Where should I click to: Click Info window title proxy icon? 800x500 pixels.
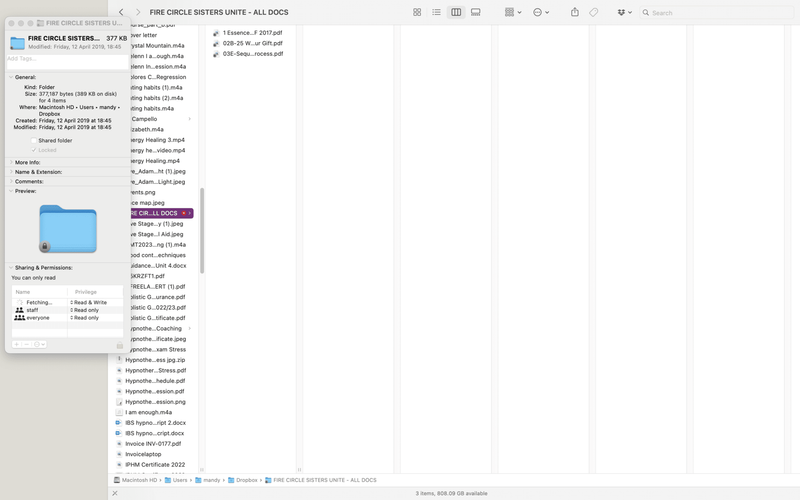[x=40, y=23]
